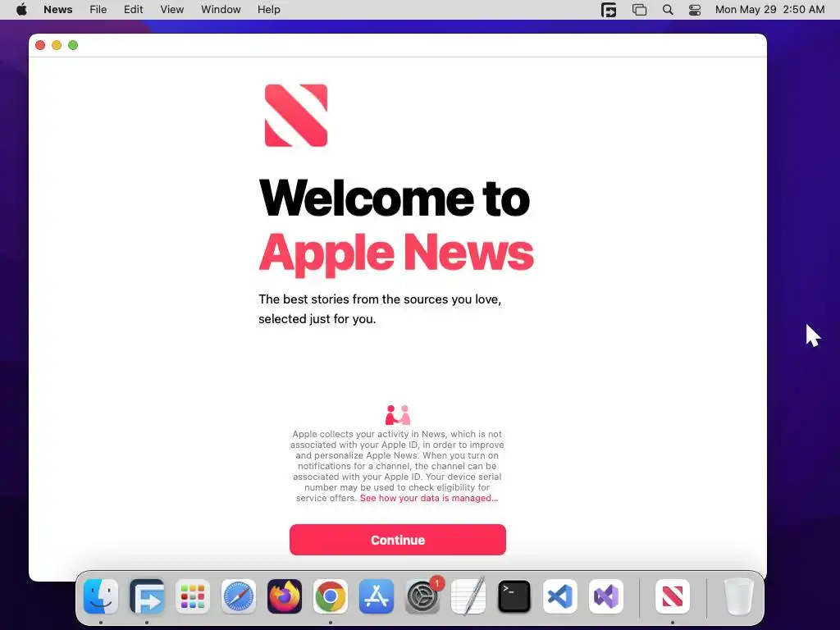Open the File menu

[98, 10]
